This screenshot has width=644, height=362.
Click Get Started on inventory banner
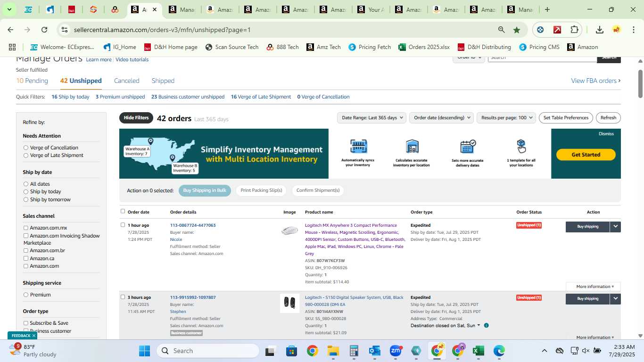coord(586,155)
